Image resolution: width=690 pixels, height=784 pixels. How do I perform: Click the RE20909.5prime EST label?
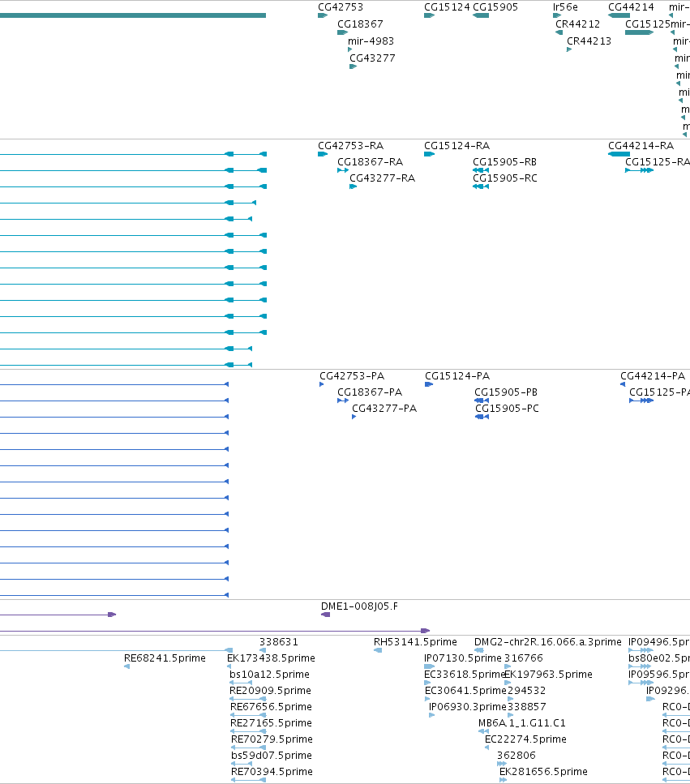pos(271,691)
